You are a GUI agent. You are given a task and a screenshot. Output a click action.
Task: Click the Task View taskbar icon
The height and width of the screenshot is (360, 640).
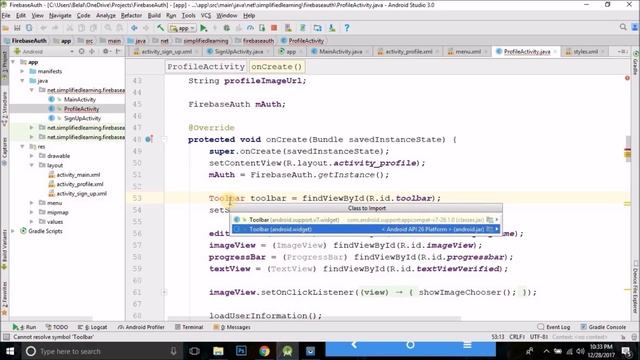pos(195,351)
